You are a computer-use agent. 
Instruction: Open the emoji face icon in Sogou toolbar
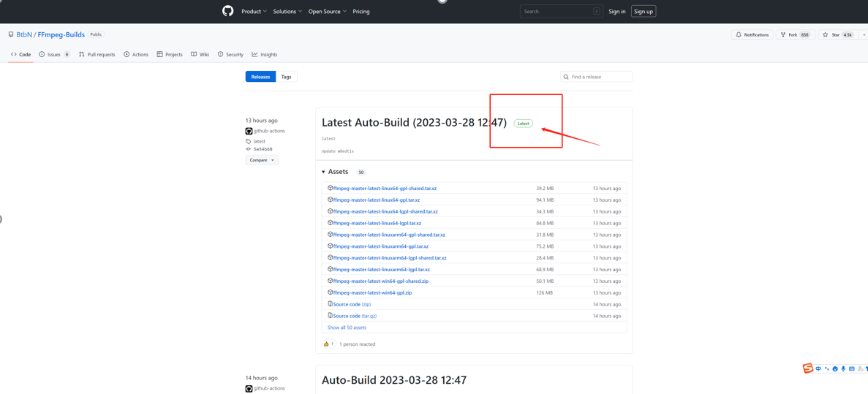point(835,368)
